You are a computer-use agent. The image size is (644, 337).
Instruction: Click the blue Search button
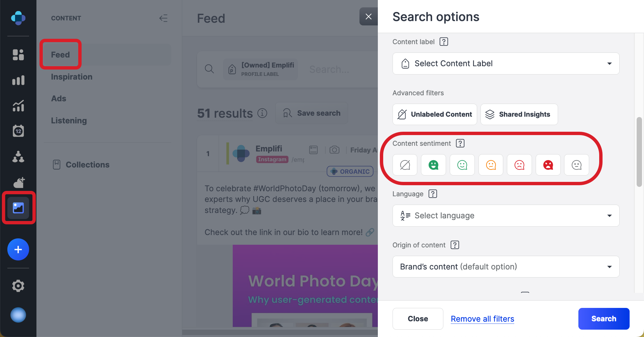coord(604,319)
